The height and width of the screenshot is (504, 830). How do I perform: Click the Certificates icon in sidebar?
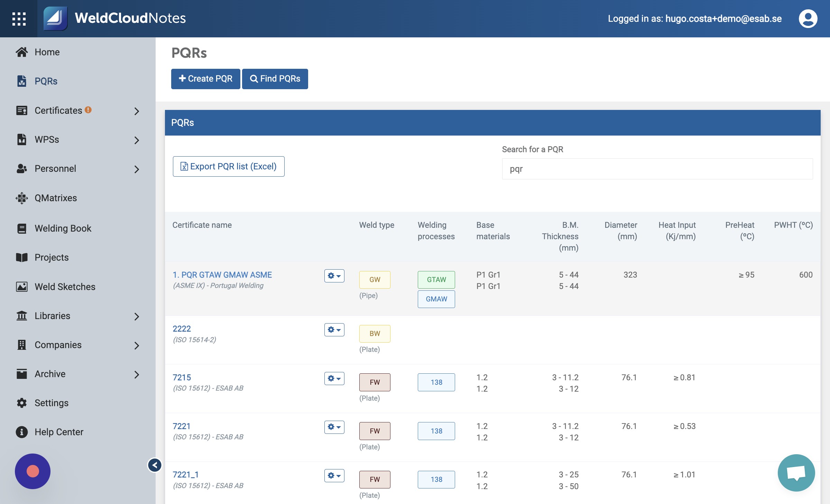(x=22, y=110)
